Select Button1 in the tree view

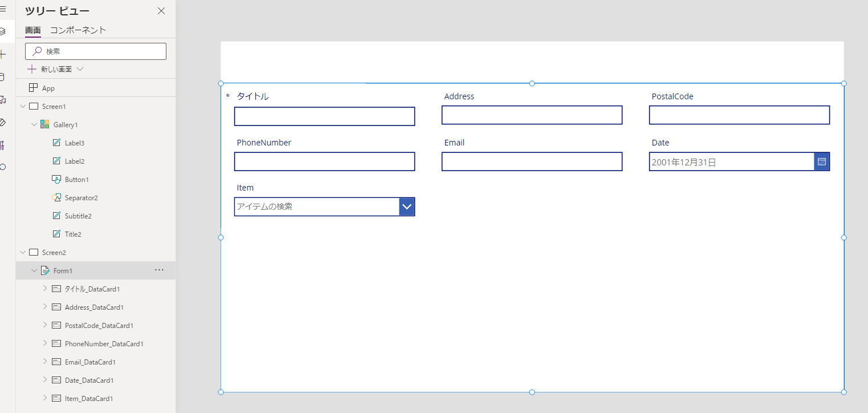click(x=77, y=180)
